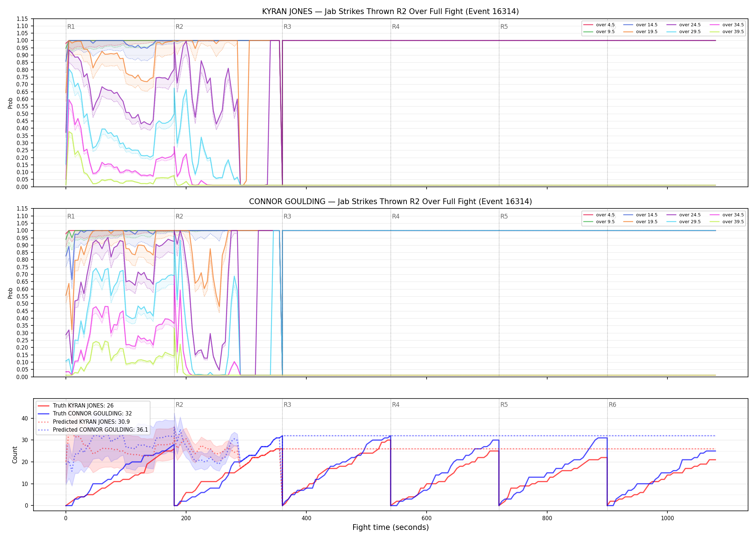This screenshot has height=540, width=756.
Task: Click the 1.00 tick on top chart y-axis
Action: point(22,40)
